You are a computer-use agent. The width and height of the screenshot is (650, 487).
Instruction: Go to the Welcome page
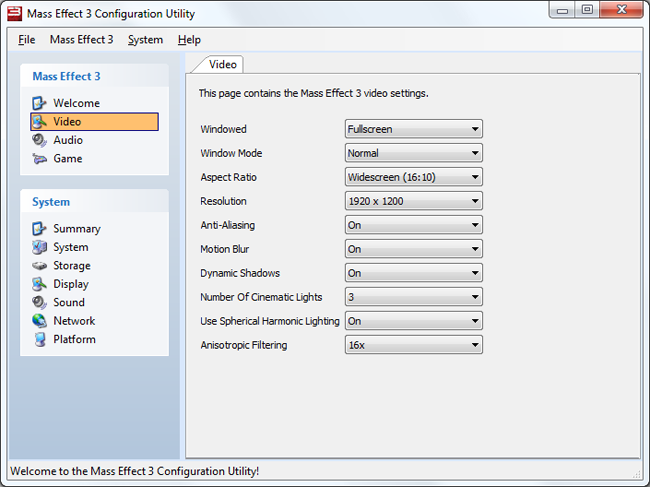tap(76, 103)
